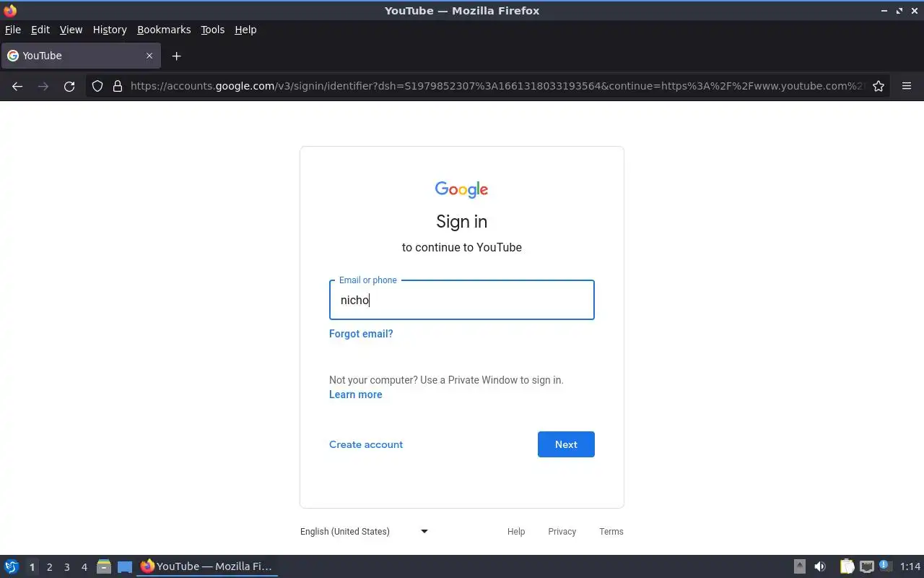924x578 pixels.
Task: Bookmark this page with the star
Action: click(879, 86)
